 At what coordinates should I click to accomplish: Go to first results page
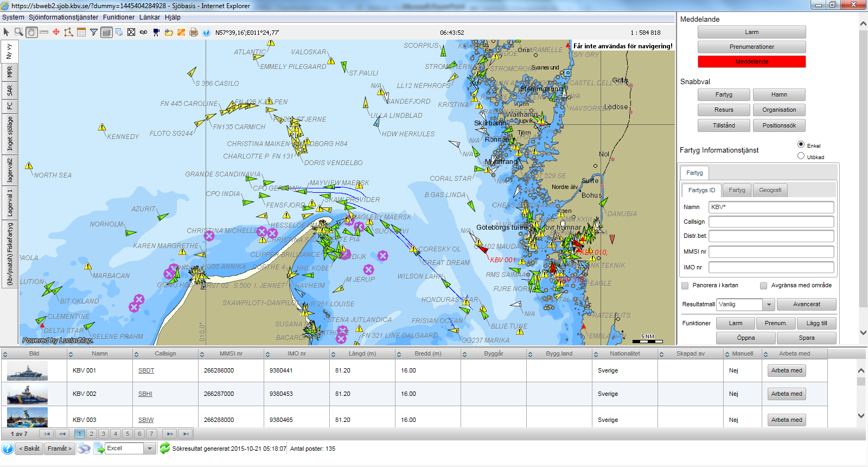[x=47, y=434]
